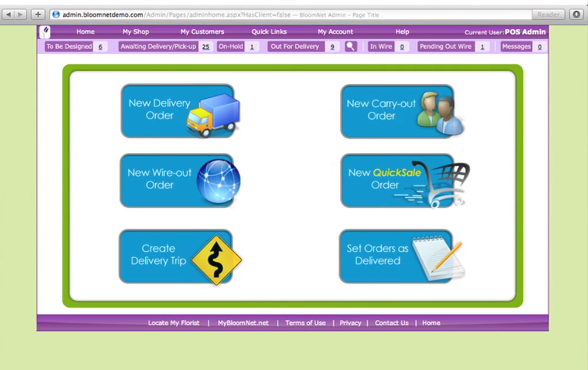Open Pending Out Wire count 1
The image size is (588, 370).
pos(482,47)
